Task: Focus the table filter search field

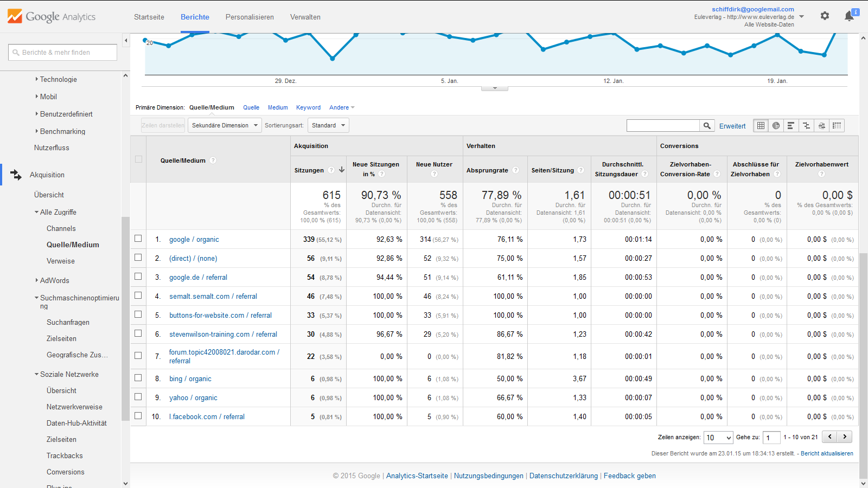Action: [x=663, y=126]
